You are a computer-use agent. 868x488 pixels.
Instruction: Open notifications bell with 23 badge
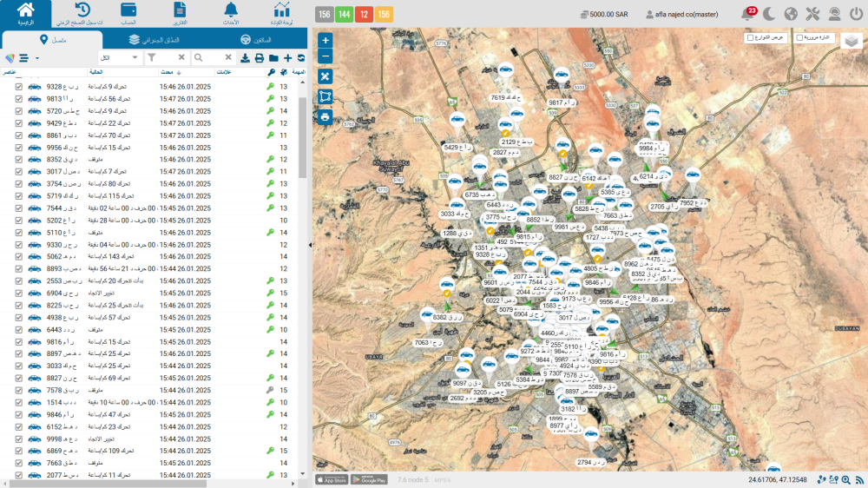click(748, 14)
